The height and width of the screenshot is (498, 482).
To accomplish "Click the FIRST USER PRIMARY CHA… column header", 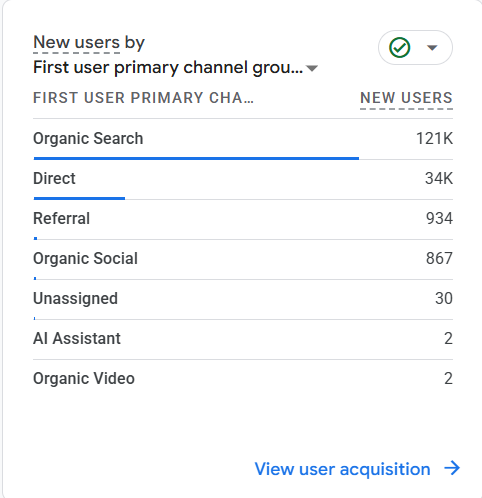I will [x=143, y=98].
